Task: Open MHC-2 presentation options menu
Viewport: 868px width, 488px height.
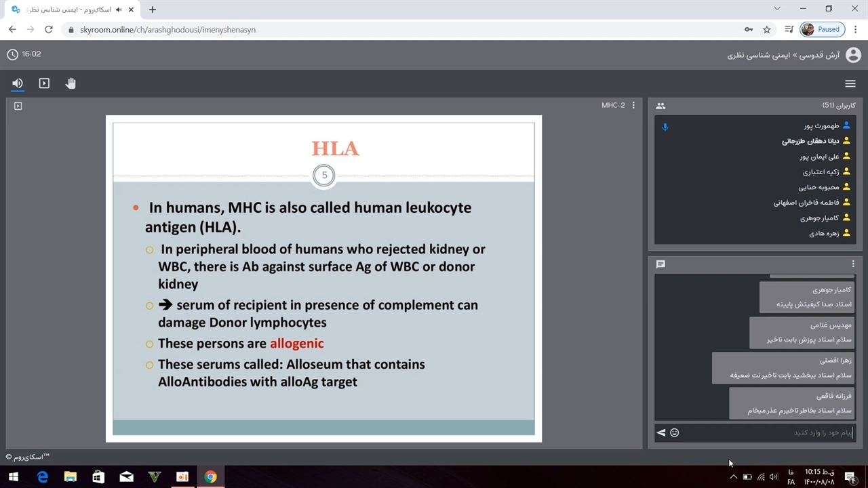Action: (633, 105)
